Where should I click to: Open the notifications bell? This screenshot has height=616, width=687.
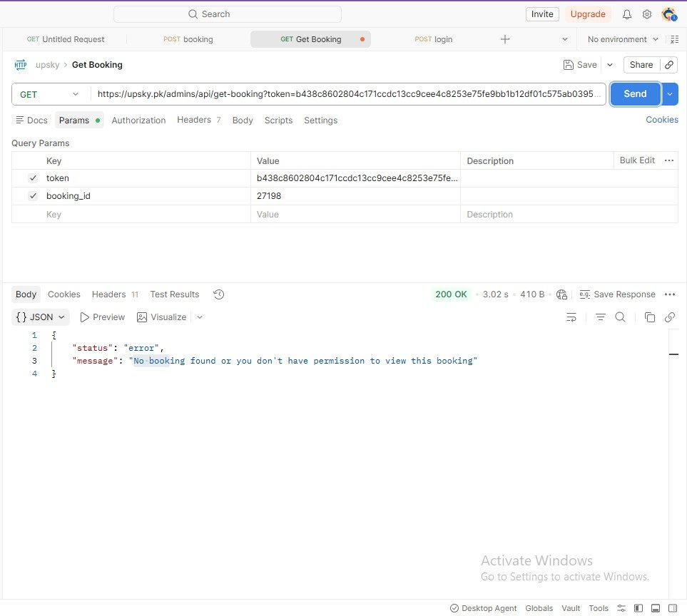tap(627, 14)
